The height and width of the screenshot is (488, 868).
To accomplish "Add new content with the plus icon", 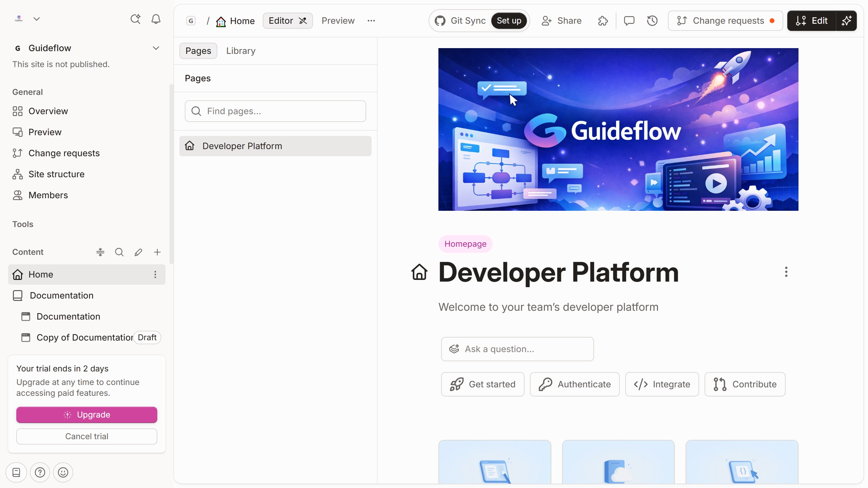I will pos(157,252).
